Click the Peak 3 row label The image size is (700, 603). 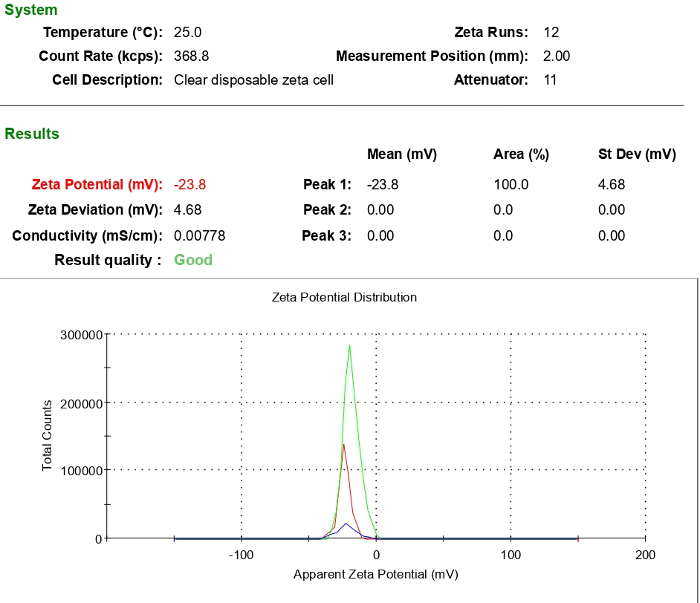tap(326, 236)
